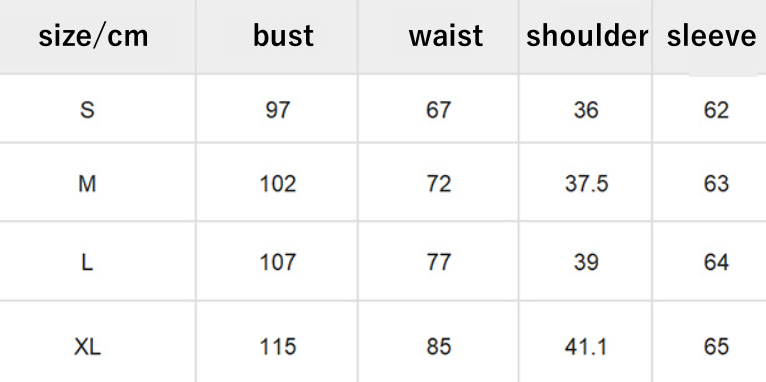
Task: Click the shoulder column header
Action: click(x=587, y=36)
